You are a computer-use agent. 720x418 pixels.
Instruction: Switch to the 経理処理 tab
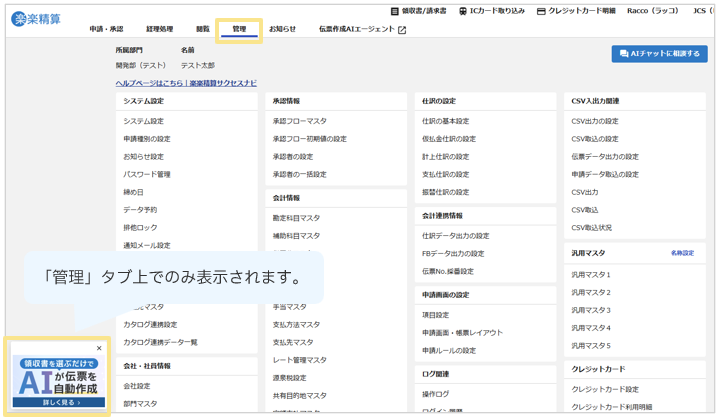tap(159, 29)
